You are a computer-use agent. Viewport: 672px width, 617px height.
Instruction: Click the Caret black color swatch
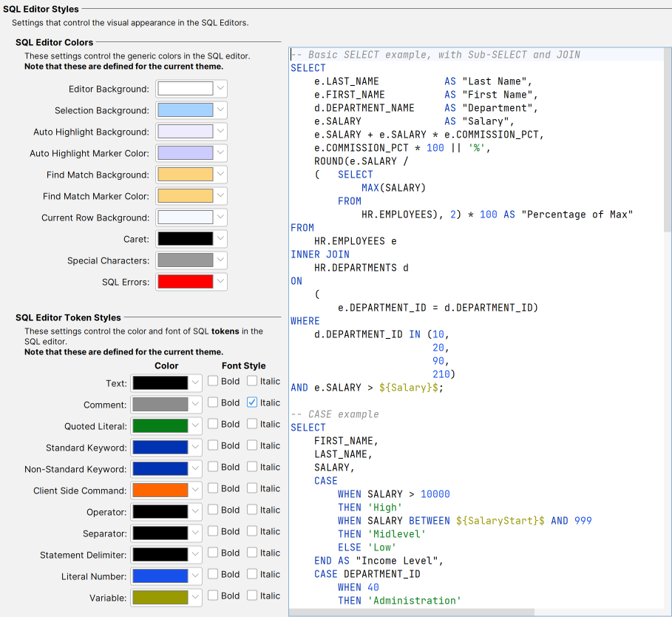(185, 239)
